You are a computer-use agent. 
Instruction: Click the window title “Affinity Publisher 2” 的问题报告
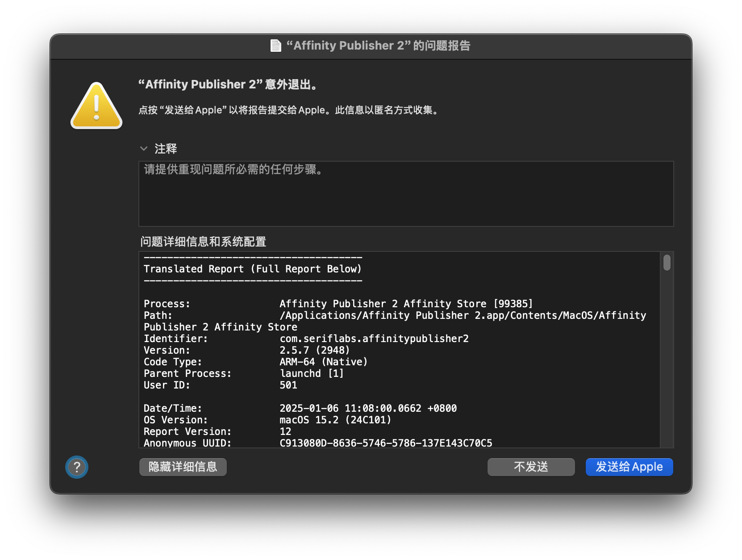pyautogui.click(x=379, y=46)
